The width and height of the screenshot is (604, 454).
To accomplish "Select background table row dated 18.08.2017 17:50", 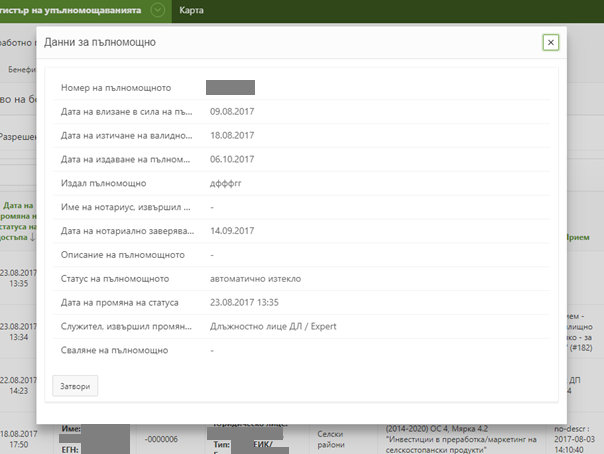I will [18, 439].
